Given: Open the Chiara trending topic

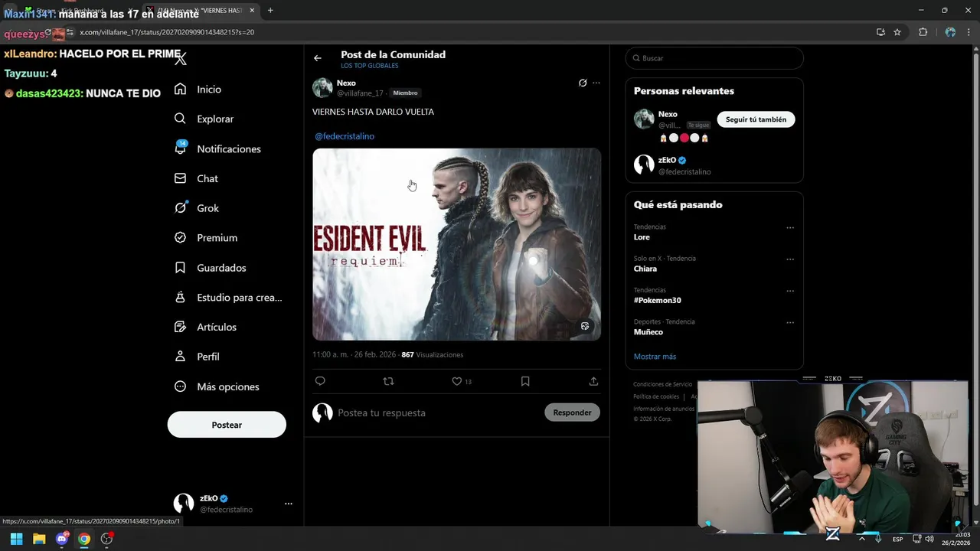Looking at the screenshot, I should (645, 269).
